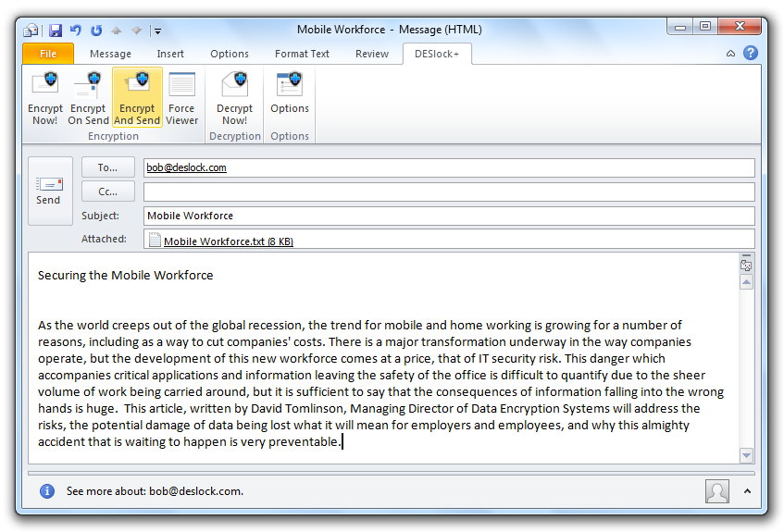Switch to the Options tab

[x=229, y=54]
